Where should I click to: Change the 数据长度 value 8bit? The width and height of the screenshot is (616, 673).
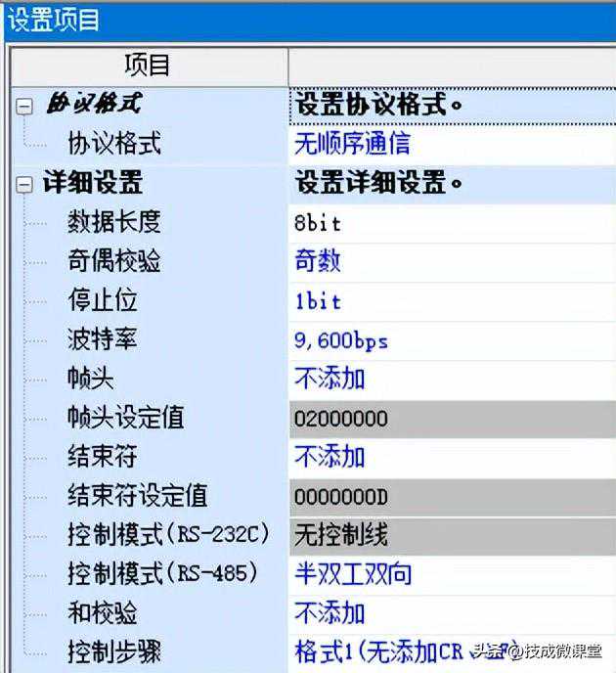pos(318,223)
